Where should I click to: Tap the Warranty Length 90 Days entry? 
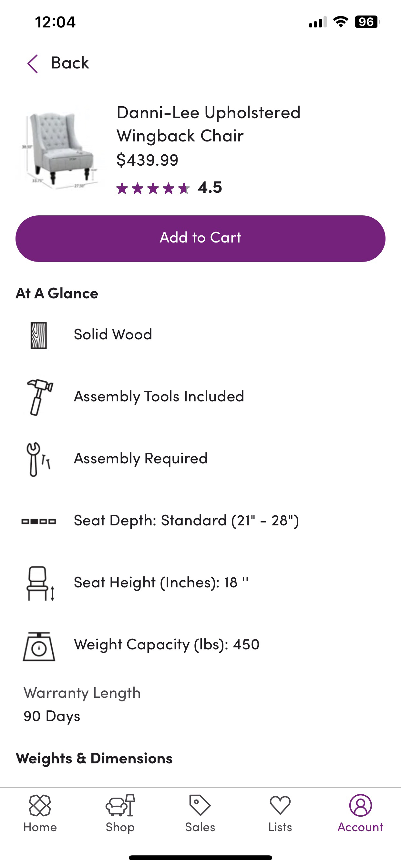pyautogui.click(x=82, y=705)
